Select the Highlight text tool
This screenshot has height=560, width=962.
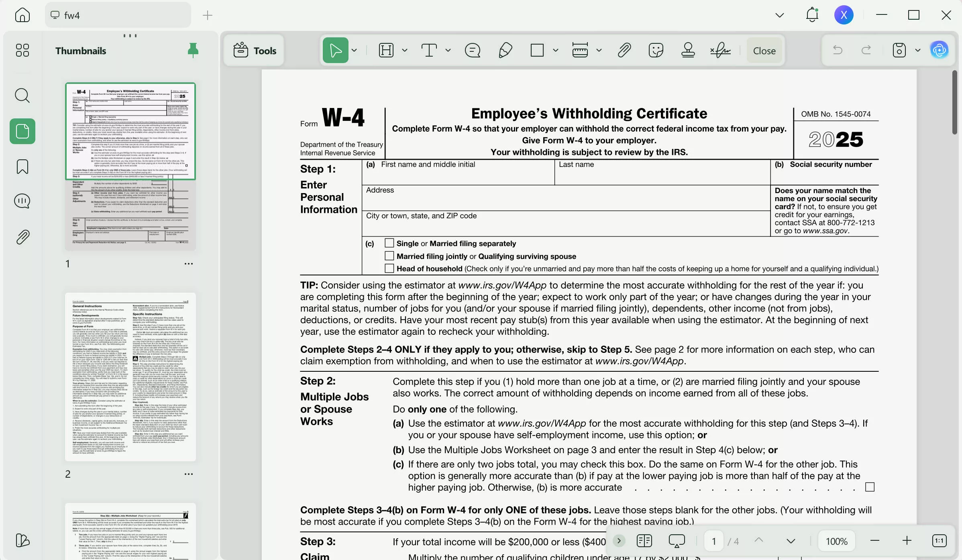pos(387,50)
